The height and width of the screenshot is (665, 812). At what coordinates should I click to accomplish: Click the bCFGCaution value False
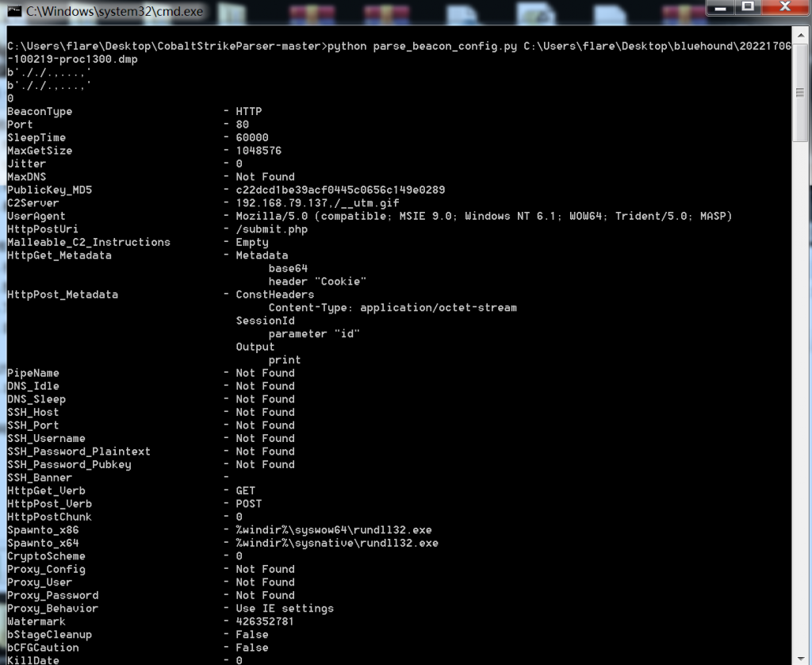(x=252, y=648)
